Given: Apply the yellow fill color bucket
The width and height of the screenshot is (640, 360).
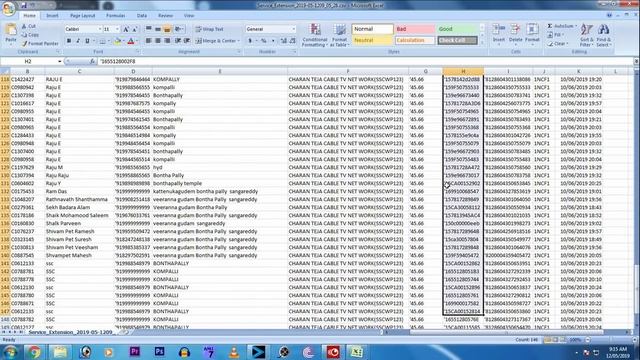Looking at the screenshot, I should click(x=117, y=41).
